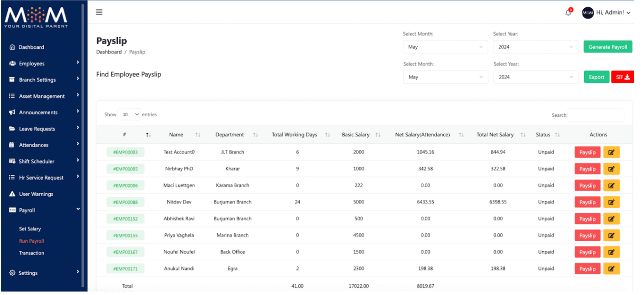The height and width of the screenshot is (295, 644).
Task: Edit payslip for Nitdev Dev row
Action: 611,202
